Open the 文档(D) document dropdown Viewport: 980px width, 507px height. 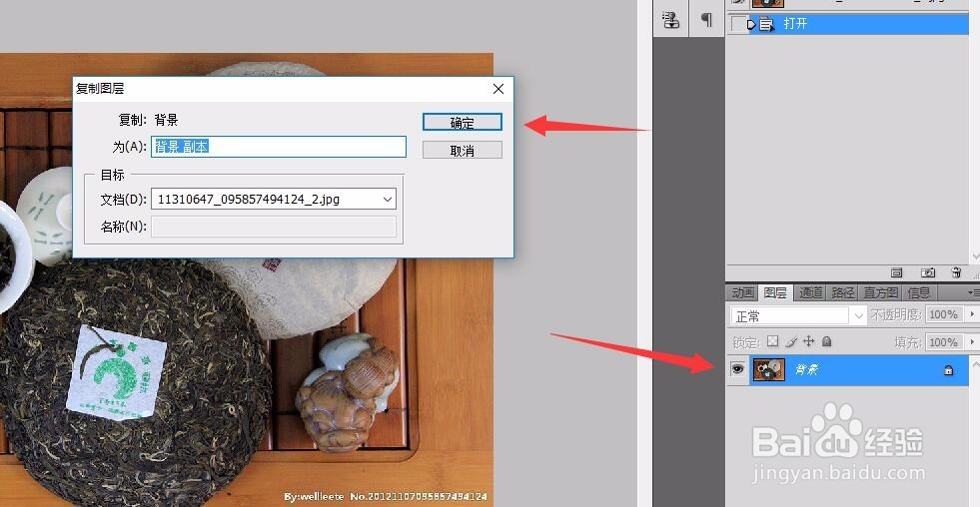388,200
